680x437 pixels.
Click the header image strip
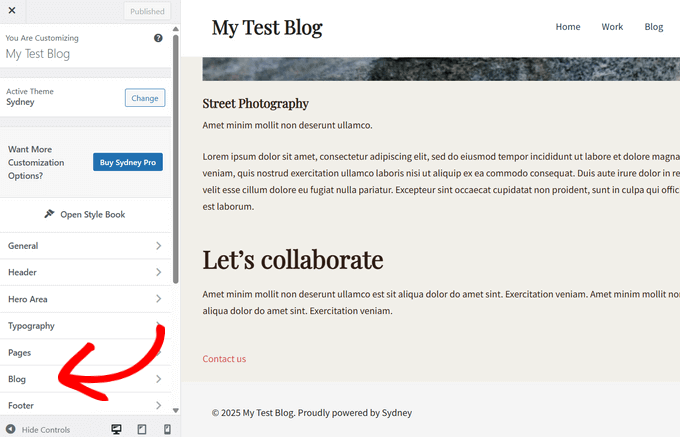(x=441, y=69)
